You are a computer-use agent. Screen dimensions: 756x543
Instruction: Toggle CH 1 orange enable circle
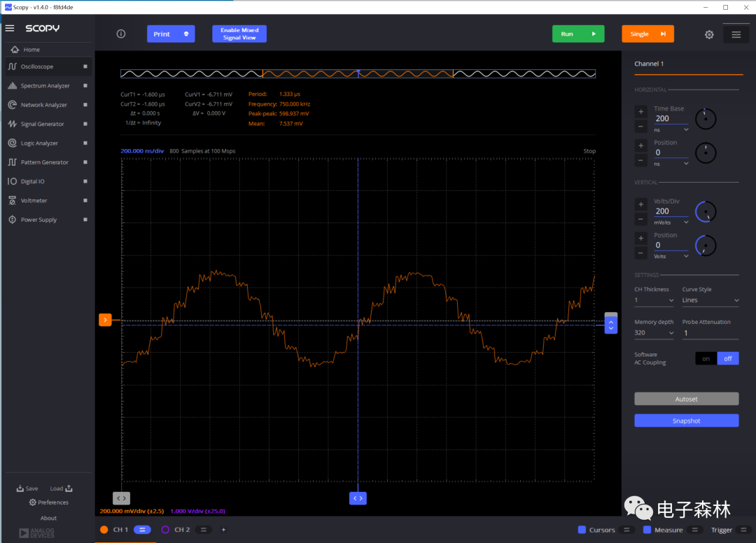click(104, 530)
